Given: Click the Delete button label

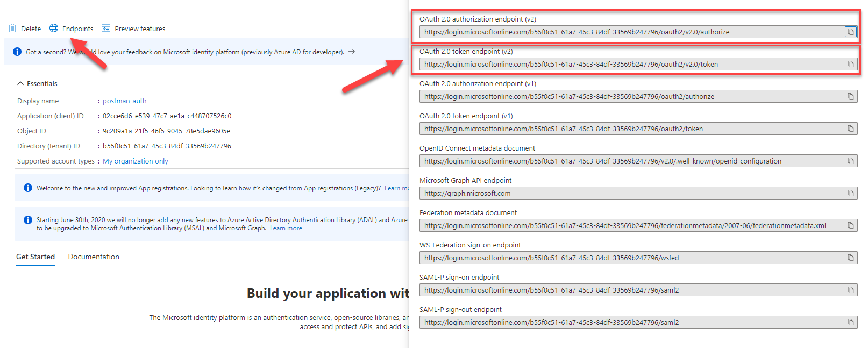Looking at the screenshot, I should click(x=31, y=29).
